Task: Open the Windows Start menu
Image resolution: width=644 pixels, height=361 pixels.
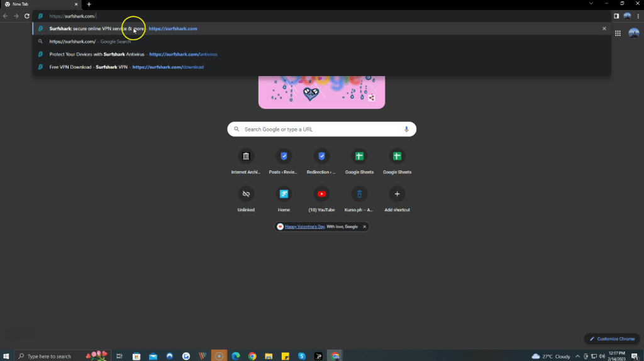Action: pyautogui.click(x=6, y=356)
